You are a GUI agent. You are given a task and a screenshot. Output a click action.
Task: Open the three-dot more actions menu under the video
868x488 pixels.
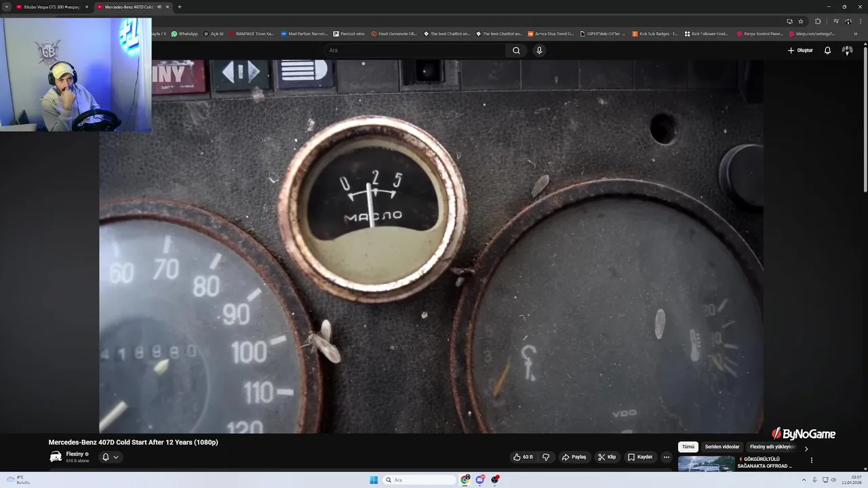coord(667,457)
